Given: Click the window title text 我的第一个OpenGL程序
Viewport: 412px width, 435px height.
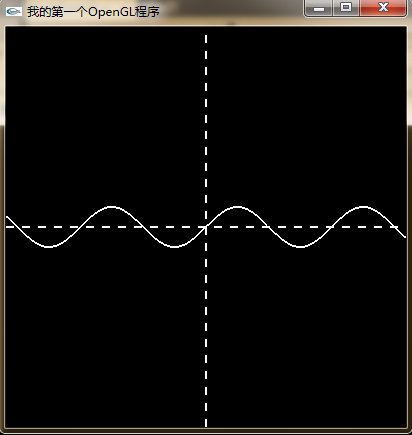Looking at the screenshot, I should (93, 12).
